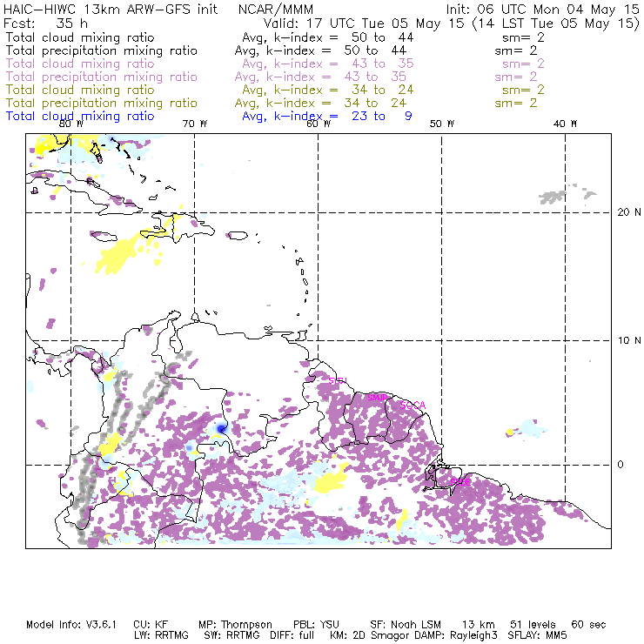The height and width of the screenshot is (644, 644).
Task: Click the yellow precipitation blob near equator
Action: (331, 481)
